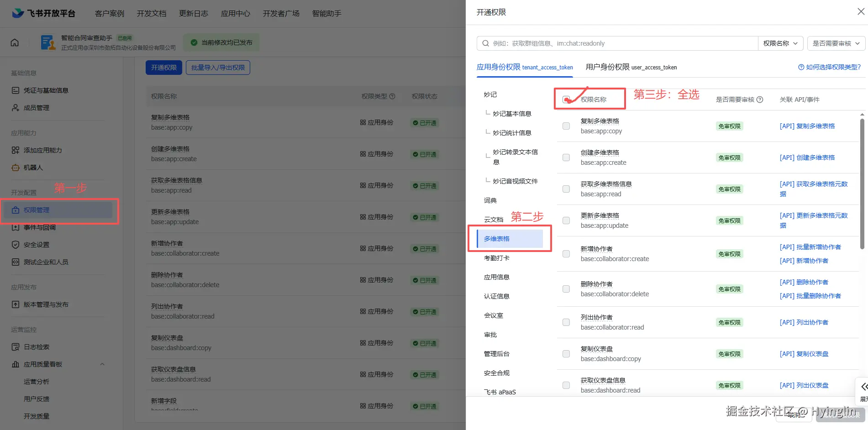Screen dimensions: 868x430
Task: Check the 删除协作者 permission checkbox
Action: coord(566,289)
